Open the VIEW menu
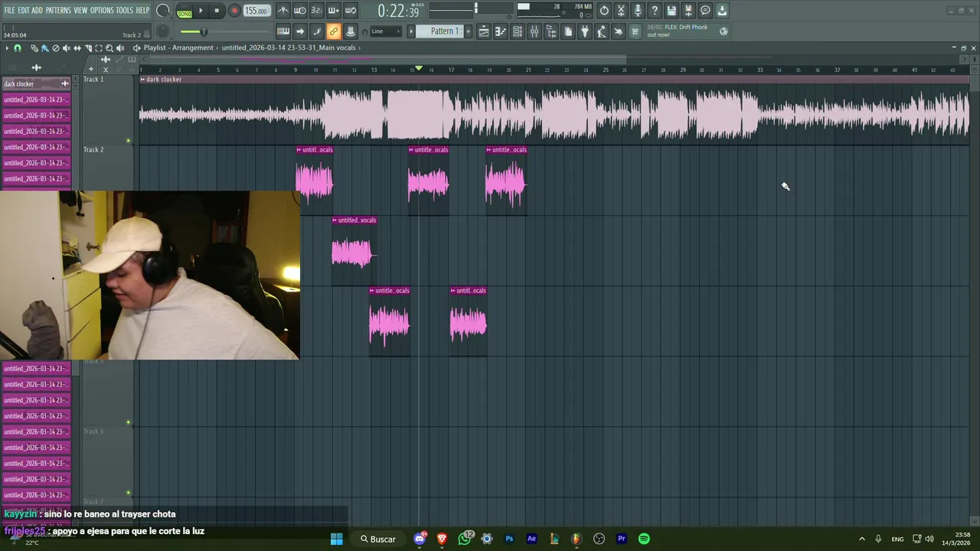The width and height of the screenshot is (980, 551). tap(80, 11)
